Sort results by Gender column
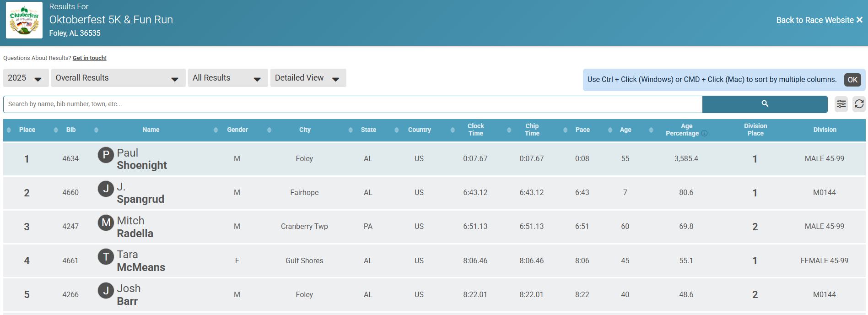868x315 pixels. [x=237, y=130]
